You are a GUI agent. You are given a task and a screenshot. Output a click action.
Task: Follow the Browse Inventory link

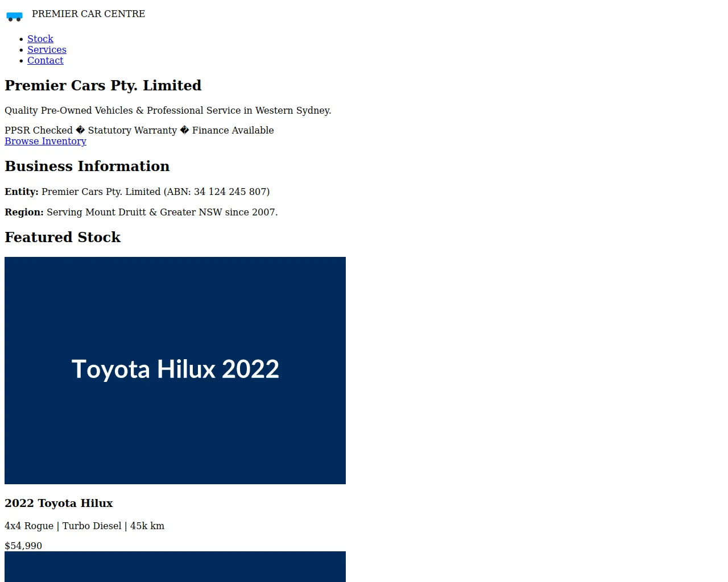45,141
